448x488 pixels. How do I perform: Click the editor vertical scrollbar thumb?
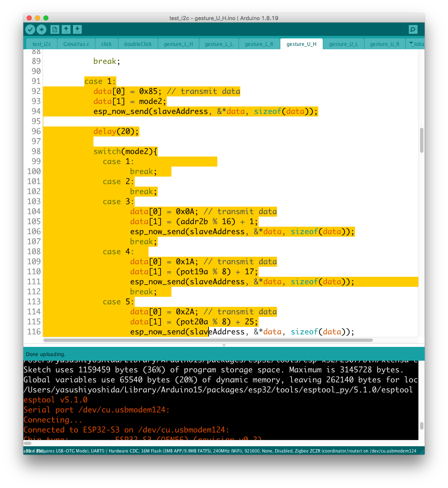[x=421, y=140]
